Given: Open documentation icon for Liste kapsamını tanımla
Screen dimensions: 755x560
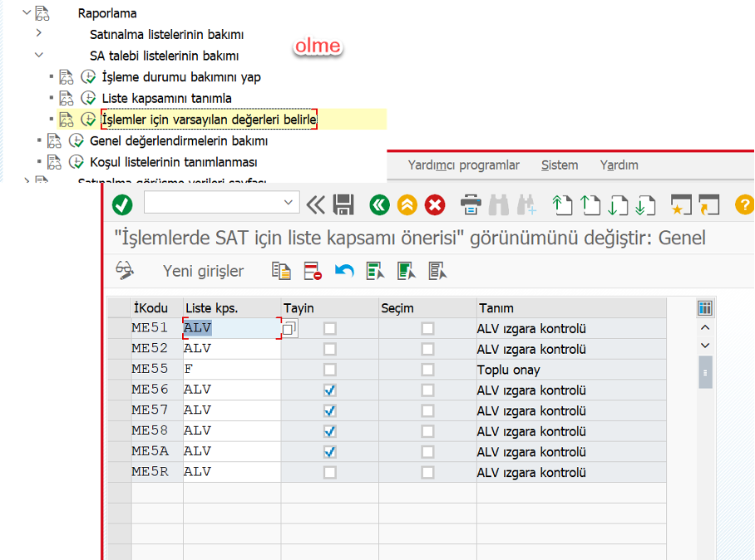Looking at the screenshot, I should pyautogui.click(x=66, y=98).
